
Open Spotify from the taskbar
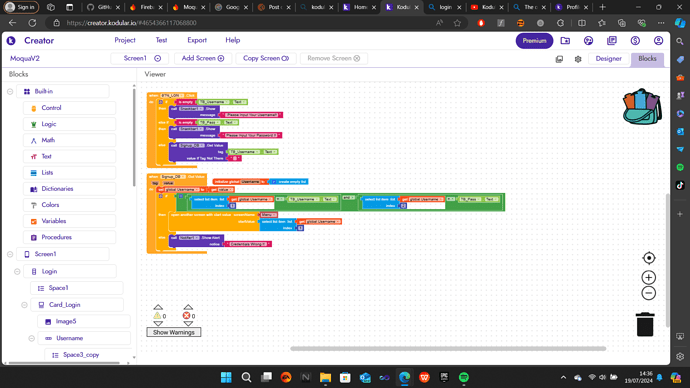tap(464, 377)
